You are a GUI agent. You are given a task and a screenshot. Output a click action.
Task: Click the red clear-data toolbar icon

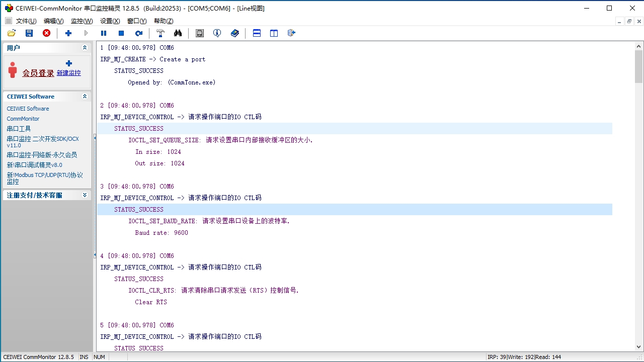46,33
